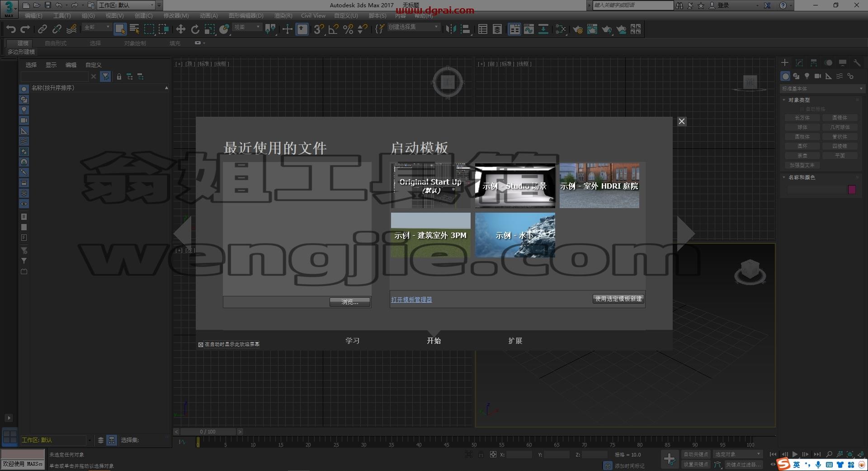868x471 pixels.
Task: Select the Rotate tool icon
Action: point(195,29)
